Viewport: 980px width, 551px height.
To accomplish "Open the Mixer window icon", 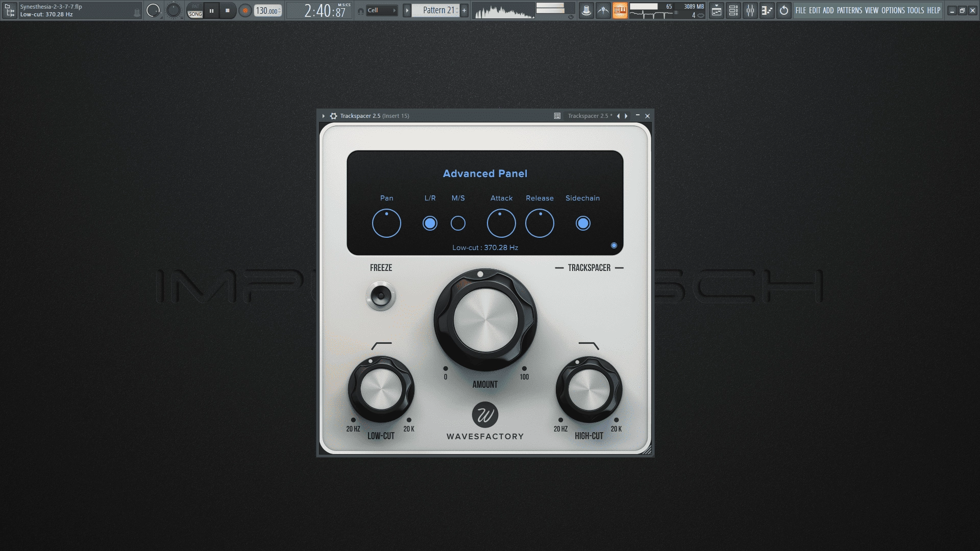I will (x=750, y=10).
